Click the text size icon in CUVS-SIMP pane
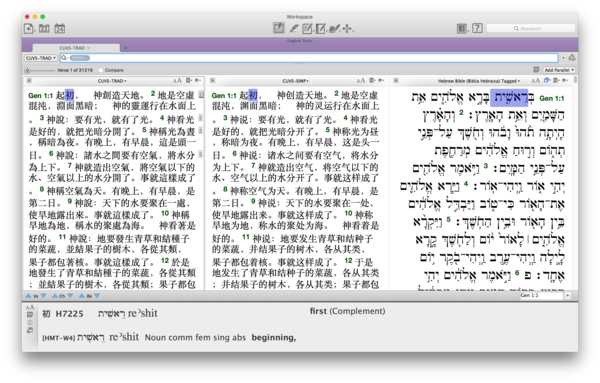This screenshot has height=383, width=600. 360,81
